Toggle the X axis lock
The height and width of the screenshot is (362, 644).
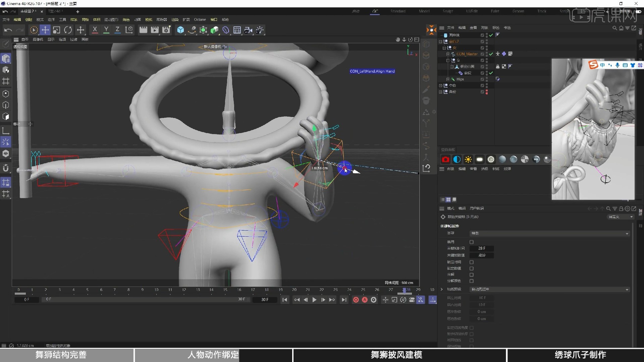click(95, 30)
